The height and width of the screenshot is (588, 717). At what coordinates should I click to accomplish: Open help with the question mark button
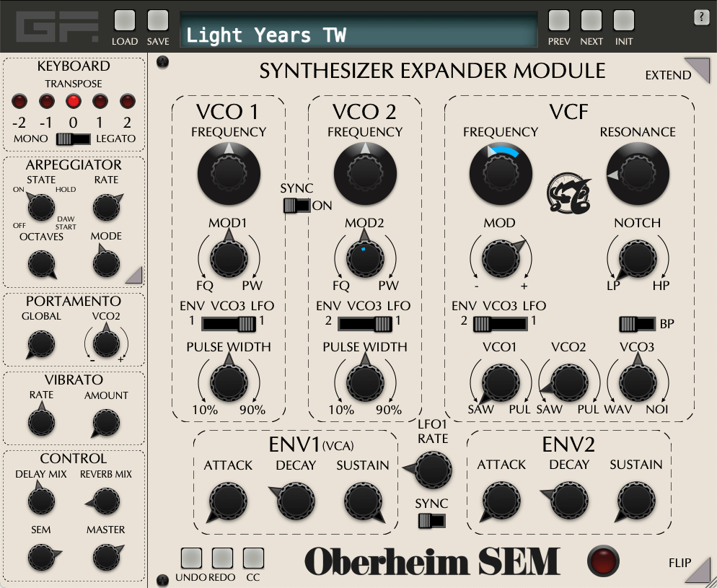[x=701, y=17]
